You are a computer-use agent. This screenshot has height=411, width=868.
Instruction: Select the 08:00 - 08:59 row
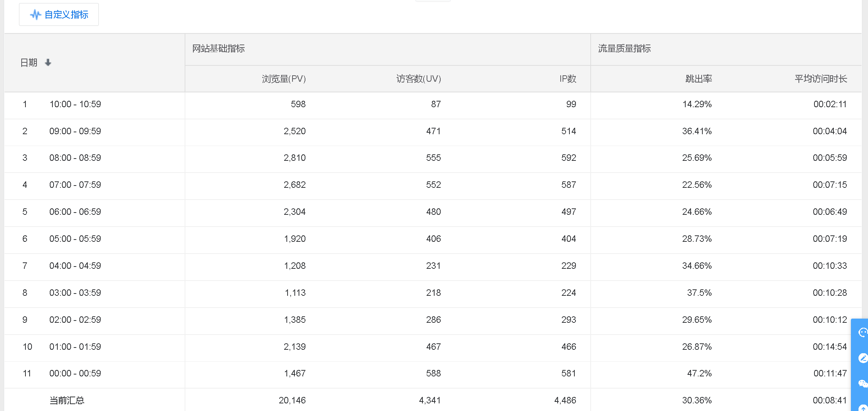75,158
